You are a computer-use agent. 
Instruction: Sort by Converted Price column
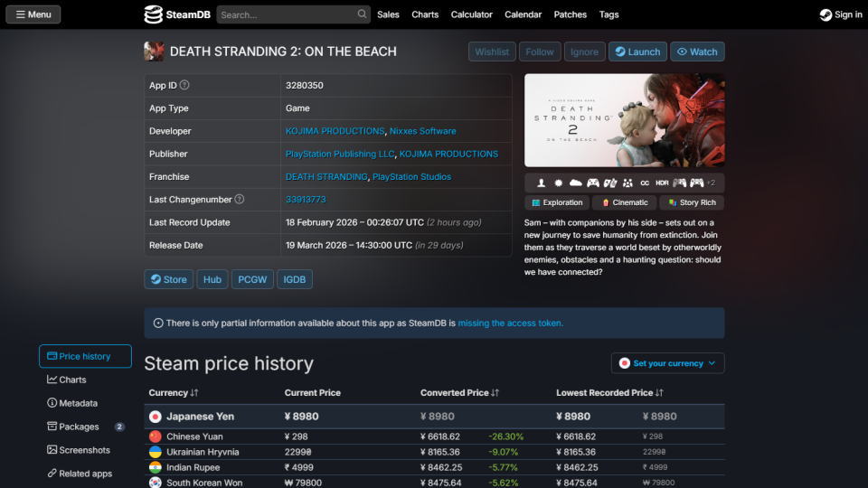[459, 393]
